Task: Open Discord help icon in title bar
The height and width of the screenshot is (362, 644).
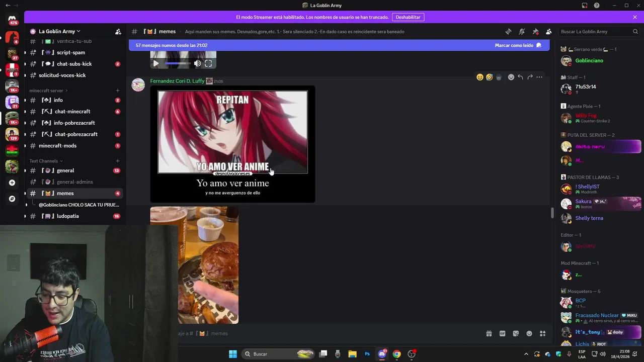Action: click(x=597, y=6)
